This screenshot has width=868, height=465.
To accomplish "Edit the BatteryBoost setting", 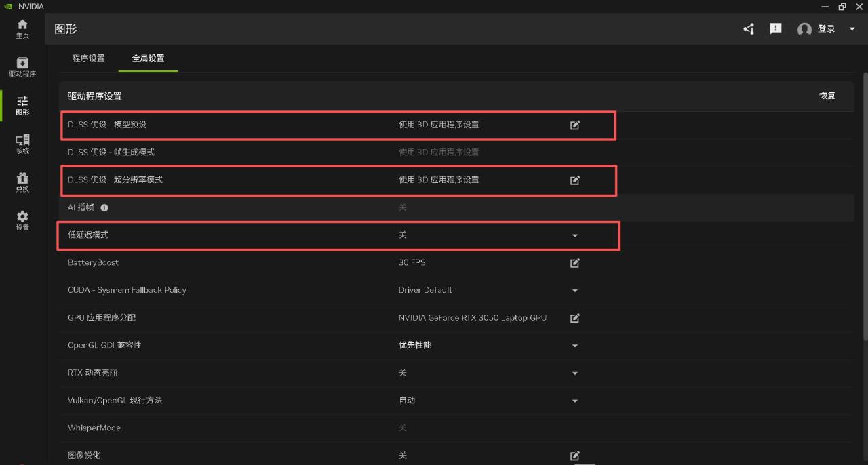I will (x=575, y=263).
